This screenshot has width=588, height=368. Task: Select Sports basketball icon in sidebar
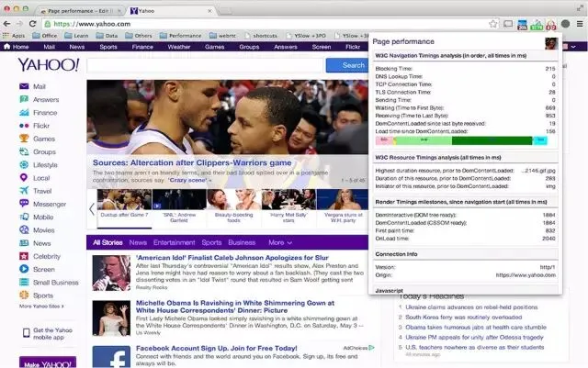point(24,295)
